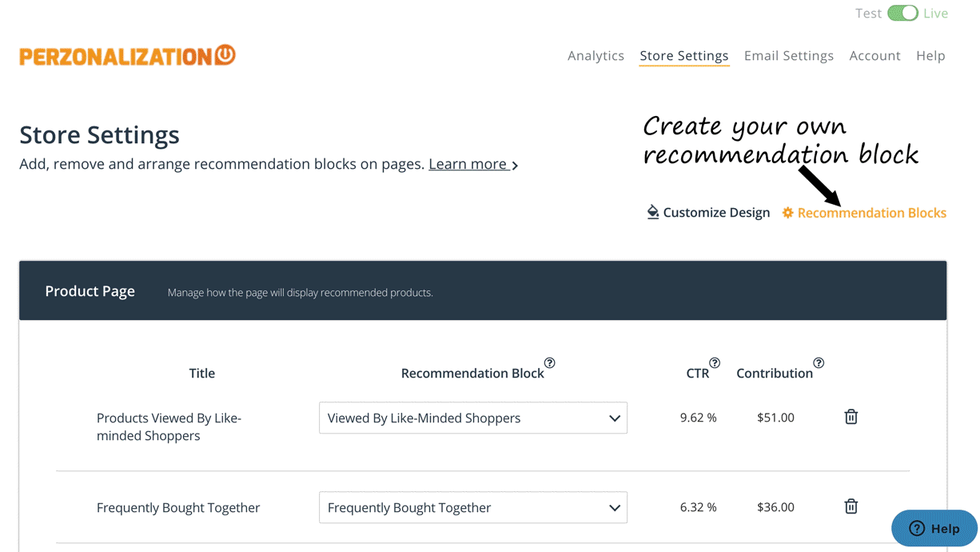The image size is (980, 552).
Task: Click the 9.62 % CTR value
Action: (699, 418)
